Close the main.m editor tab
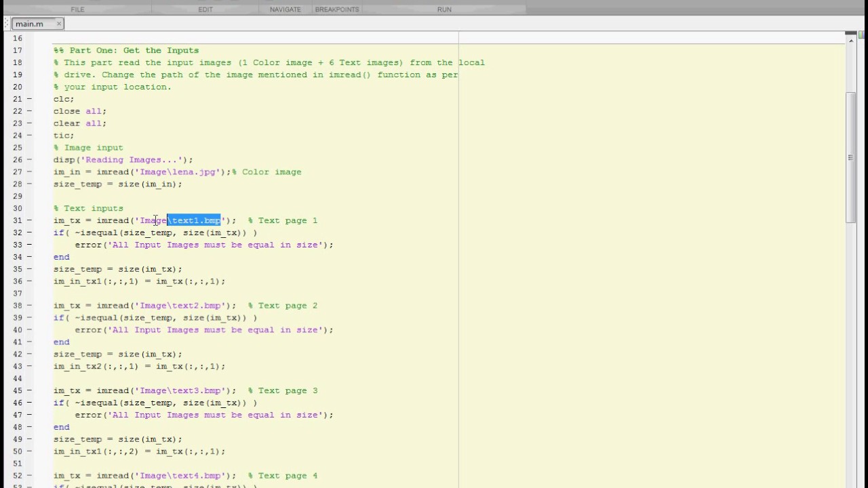Image resolution: width=868 pixels, height=488 pixels. [59, 24]
